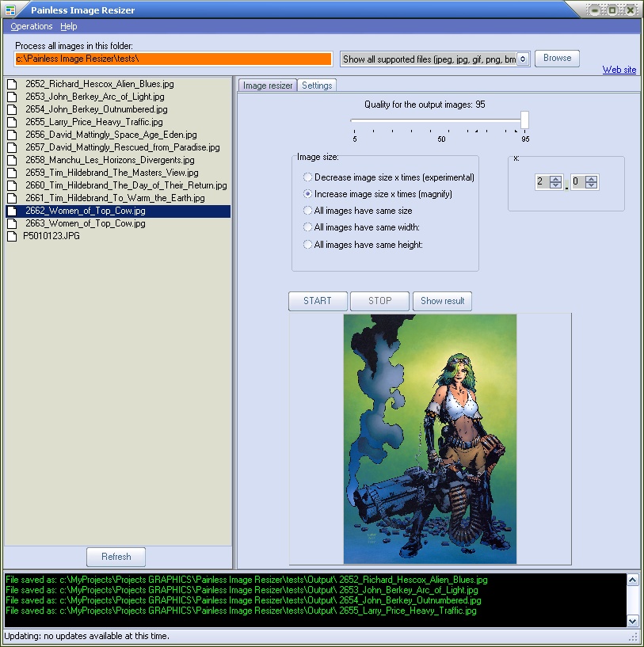The image size is (644, 647).
Task: Click the highlighted 2662_Women_of_Top_Cow.jpg entry
Action: pos(118,211)
